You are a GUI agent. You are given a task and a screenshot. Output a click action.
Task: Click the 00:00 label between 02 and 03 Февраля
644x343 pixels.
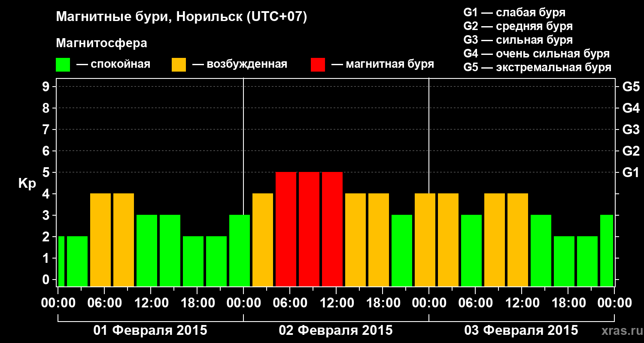pyautogui.click(x=429, y=303)
